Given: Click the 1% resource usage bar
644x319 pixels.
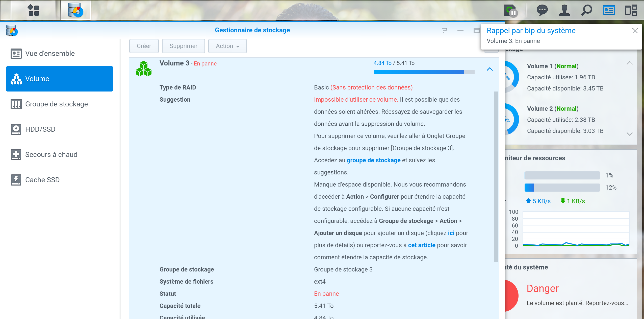Looking at the screenshot, I should [x=562, y=175].
